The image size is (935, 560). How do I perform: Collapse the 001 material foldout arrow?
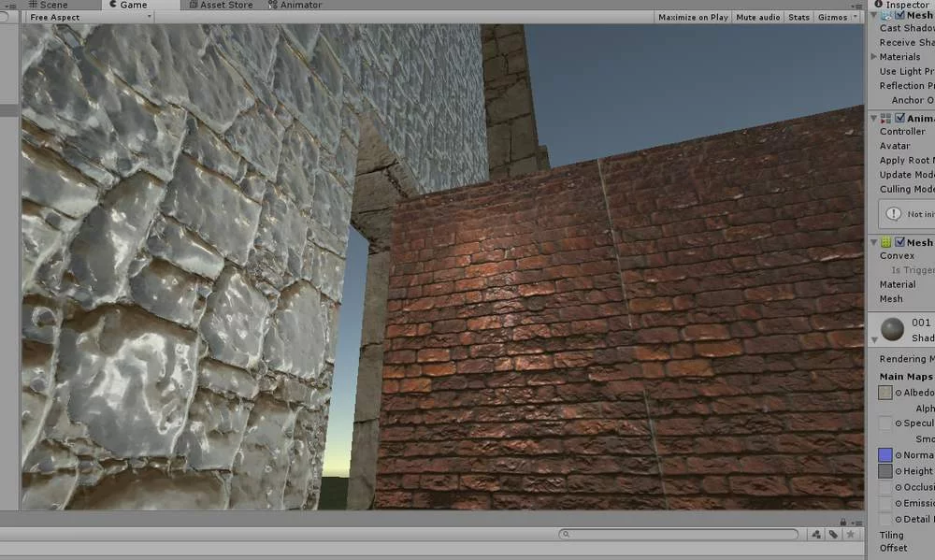click(x=874, y=339)
